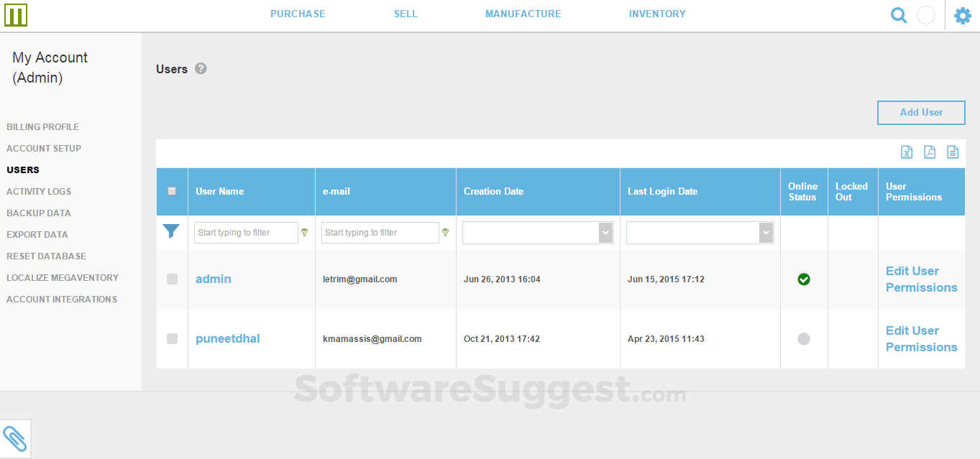Check the box for admin row

click(172, 279)
